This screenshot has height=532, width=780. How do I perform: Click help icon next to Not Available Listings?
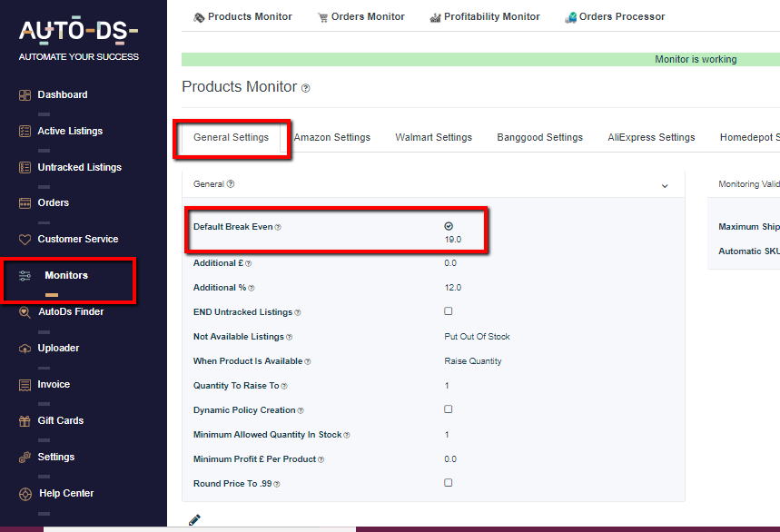coord(289,337)
